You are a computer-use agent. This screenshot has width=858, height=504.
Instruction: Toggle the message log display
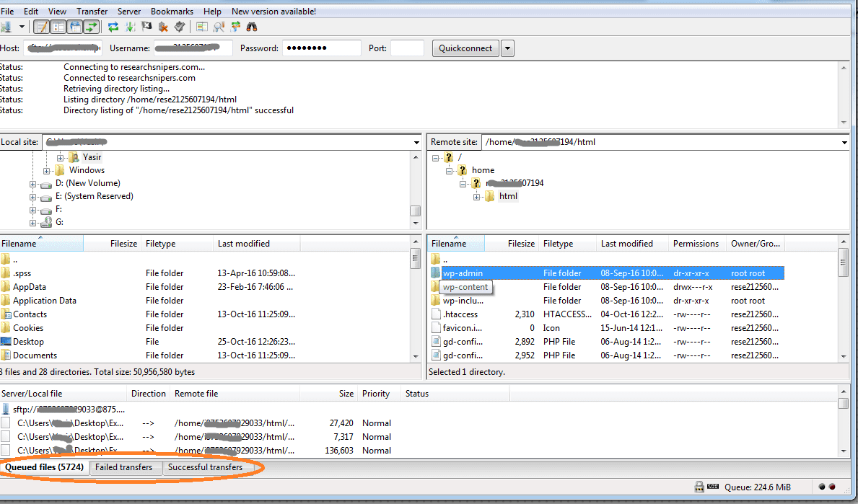pyautogui.click(x=41, y=27)
